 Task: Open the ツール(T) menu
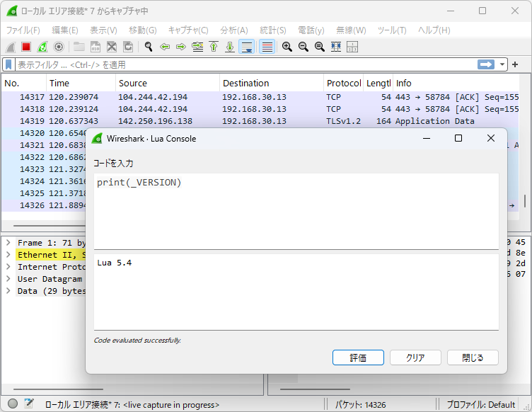[x=392, y=30]
